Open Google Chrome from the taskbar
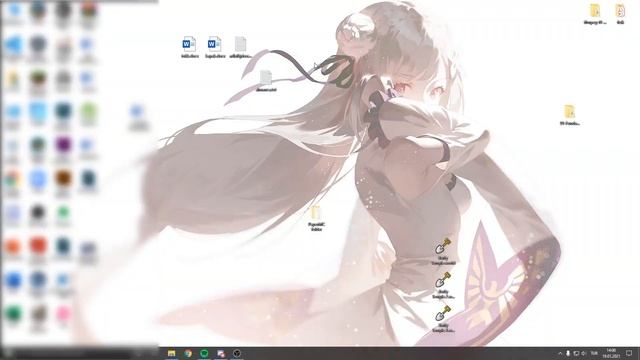The image size is (640, 360). click(188, 353)
